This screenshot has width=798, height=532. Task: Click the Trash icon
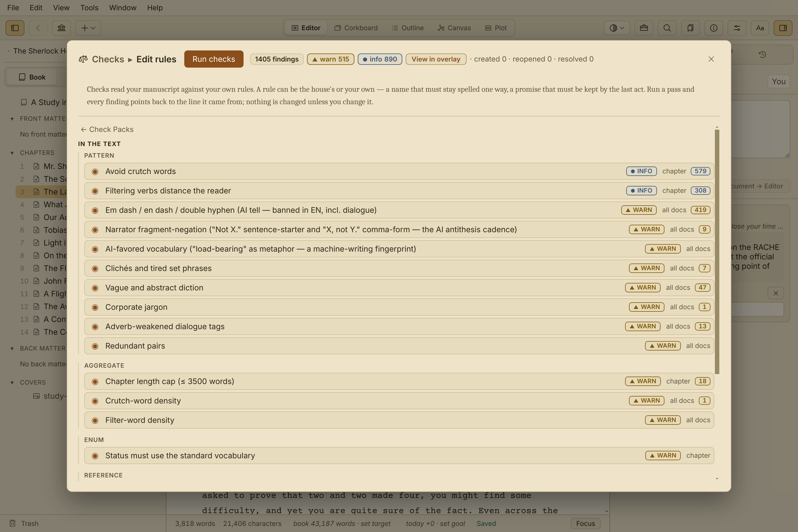tap(12, 523)
